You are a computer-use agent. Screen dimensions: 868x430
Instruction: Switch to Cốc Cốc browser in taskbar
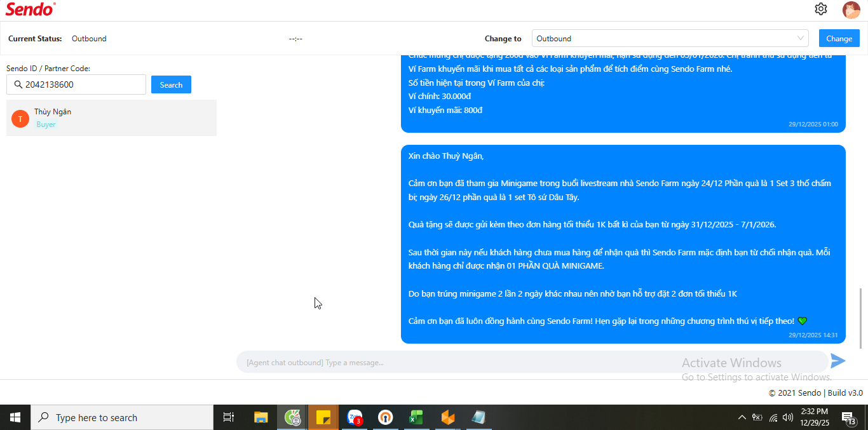pos(292,417)
